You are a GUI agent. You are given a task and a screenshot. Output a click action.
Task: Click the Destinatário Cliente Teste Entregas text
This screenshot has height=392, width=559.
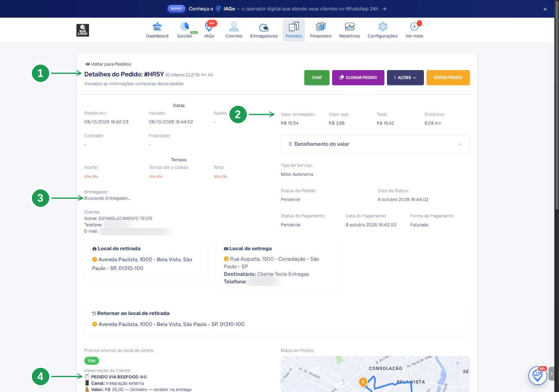266,274
